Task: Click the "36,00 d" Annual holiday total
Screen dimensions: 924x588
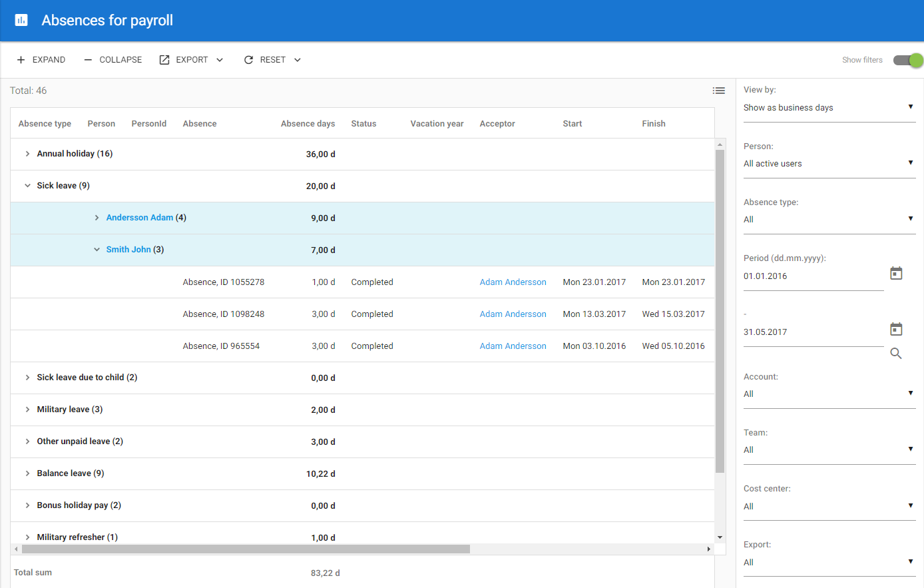Action: [x=320, y=154]
